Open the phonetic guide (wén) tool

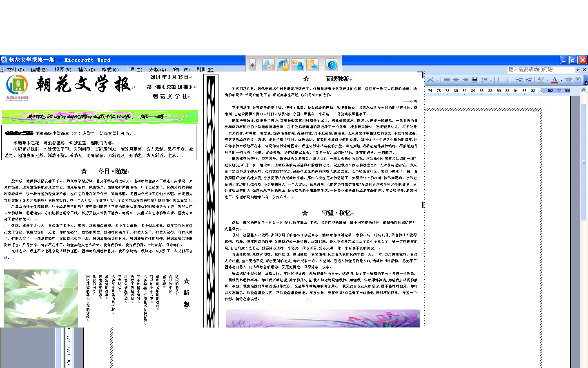(x=568, y=80)
